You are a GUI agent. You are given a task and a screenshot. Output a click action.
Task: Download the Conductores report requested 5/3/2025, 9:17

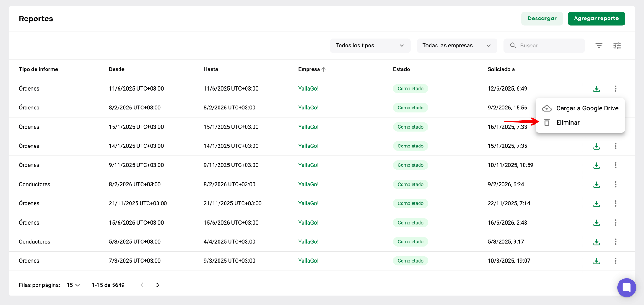click(x=597, y=242)
